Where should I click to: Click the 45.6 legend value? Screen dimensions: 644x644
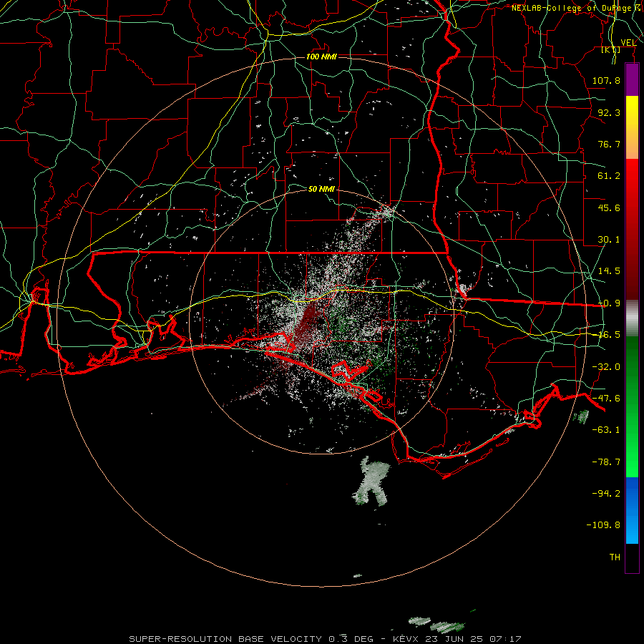(x=609, y=208)
